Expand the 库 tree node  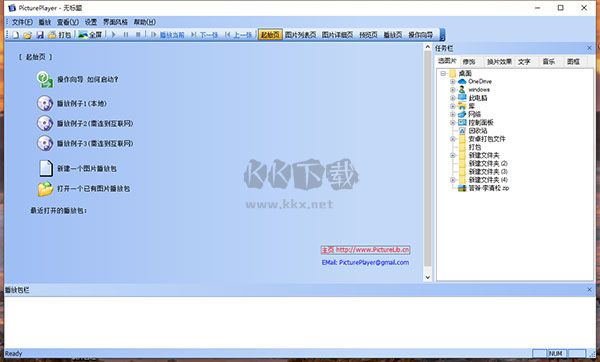tap(452, 106)
